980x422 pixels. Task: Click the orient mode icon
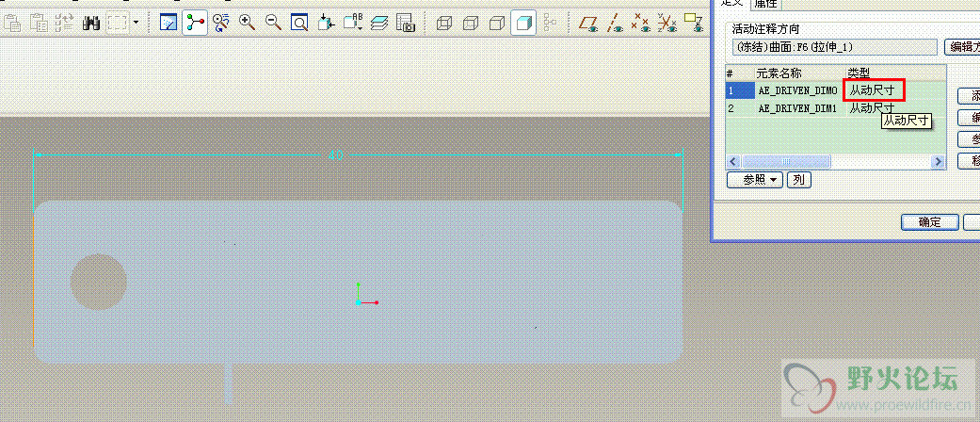tap(220, 24)
